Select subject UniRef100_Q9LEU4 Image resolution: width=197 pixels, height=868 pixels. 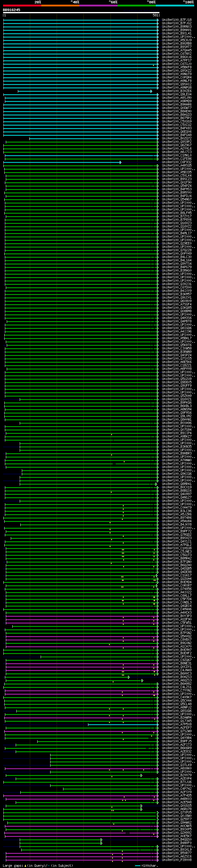[x=176, y=94]
